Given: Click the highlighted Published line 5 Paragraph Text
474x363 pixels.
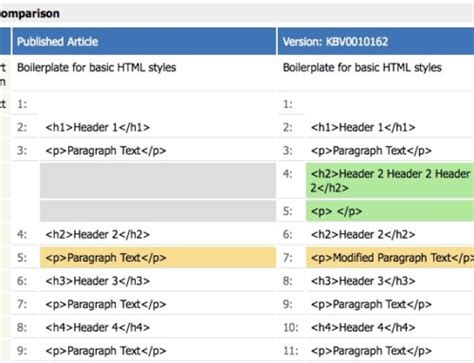Looking at the screenshot, I should (x=158, y=258).
